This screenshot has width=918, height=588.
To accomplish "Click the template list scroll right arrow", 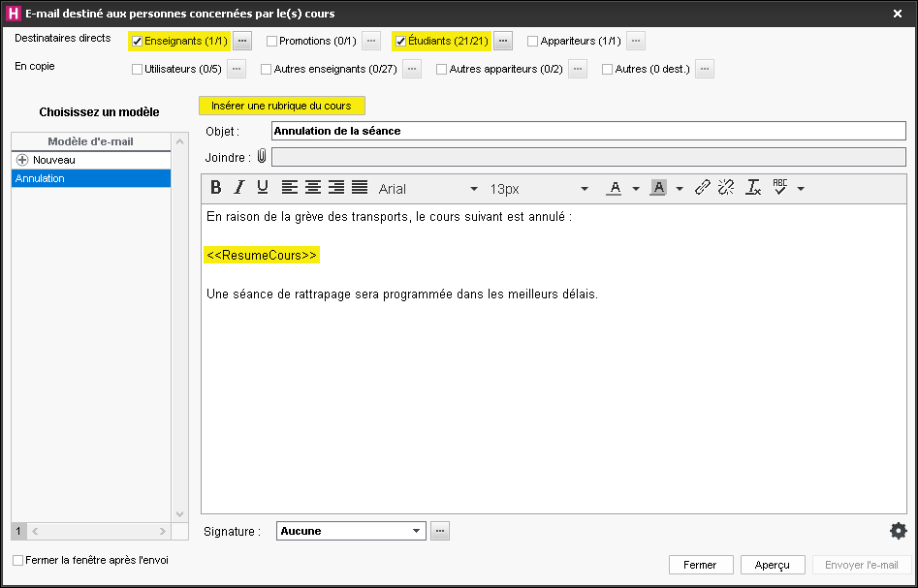I will (x=163, y=531).
